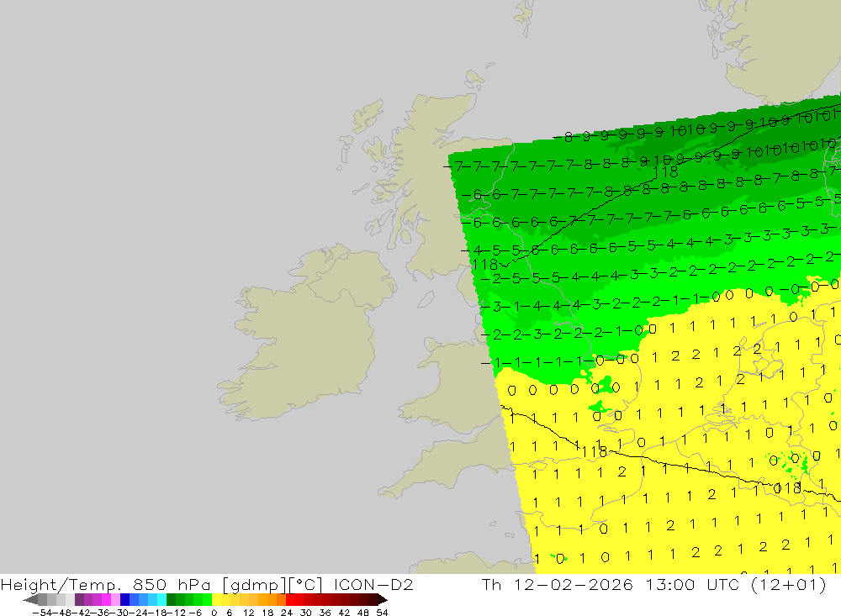Screen dimensions: 841x616
Task: Pick the bright yellow legend swatch above 0
Action: click(217, 600)
